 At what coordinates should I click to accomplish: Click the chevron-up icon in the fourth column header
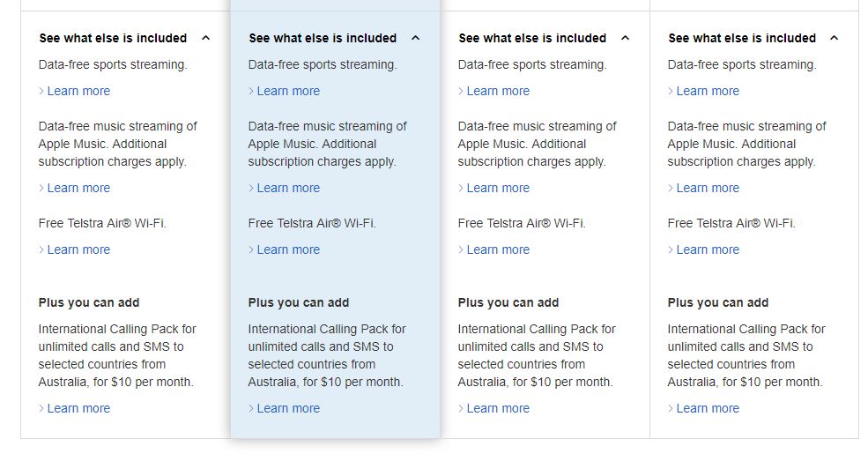tap(835, 38)
